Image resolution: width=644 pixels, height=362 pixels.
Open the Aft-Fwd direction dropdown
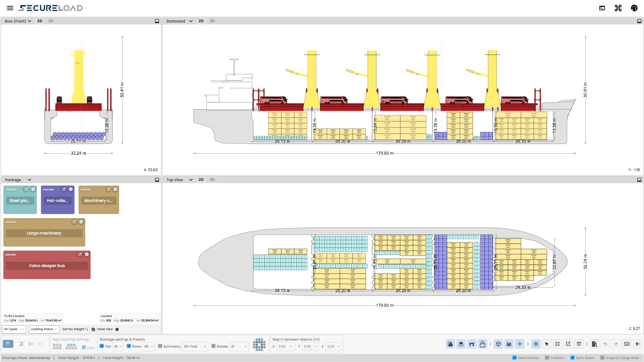[x=195, y=346]
